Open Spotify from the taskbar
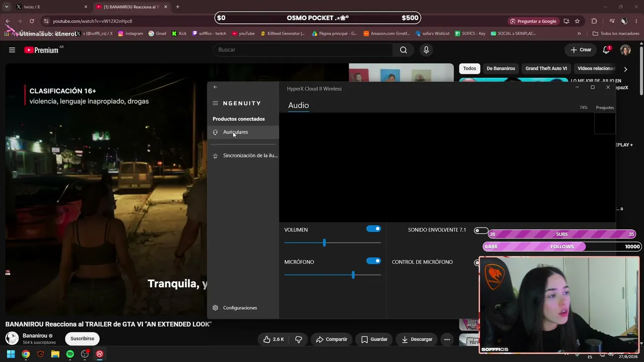Image resolution: width=644 pixels, height=362 pixels. pos(70,354)
